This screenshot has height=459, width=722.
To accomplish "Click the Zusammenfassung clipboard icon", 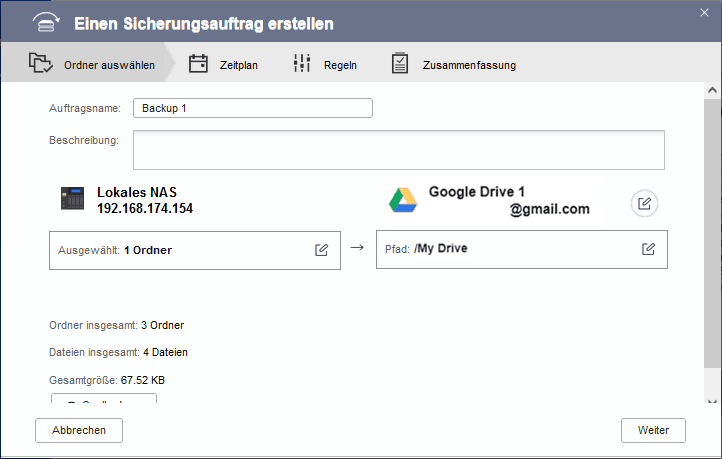I will pos(400,65).
